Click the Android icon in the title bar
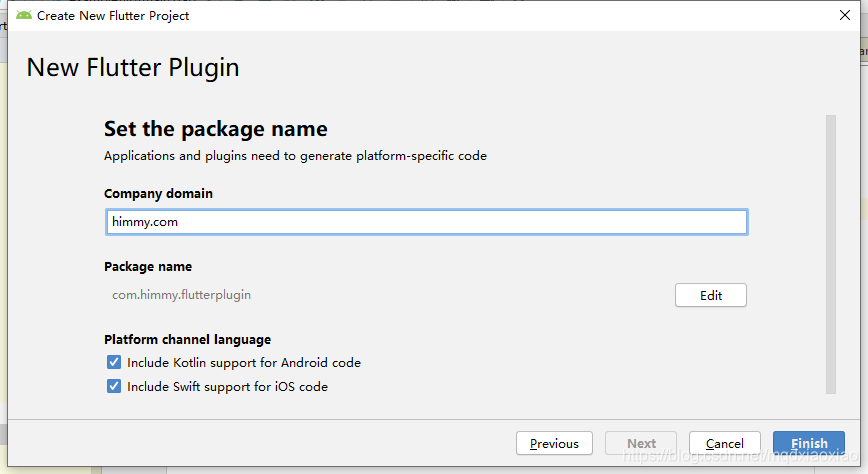The height and width of the screenshot is (474, 868). click(x=24, y=15)
